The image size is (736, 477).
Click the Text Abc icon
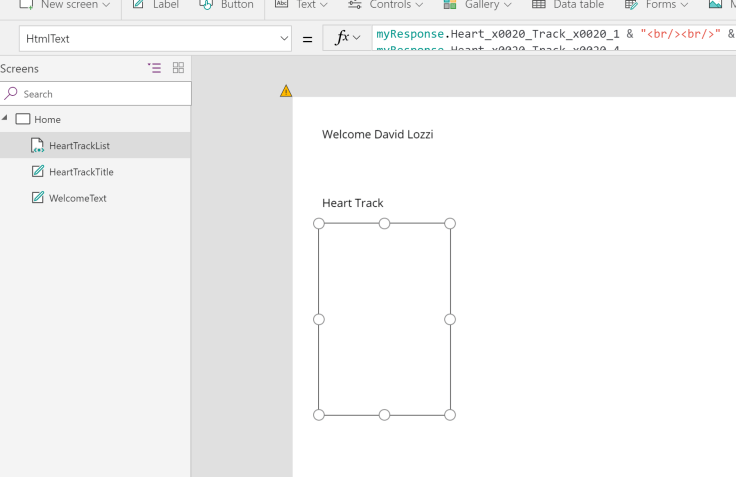tap(281, 4)
